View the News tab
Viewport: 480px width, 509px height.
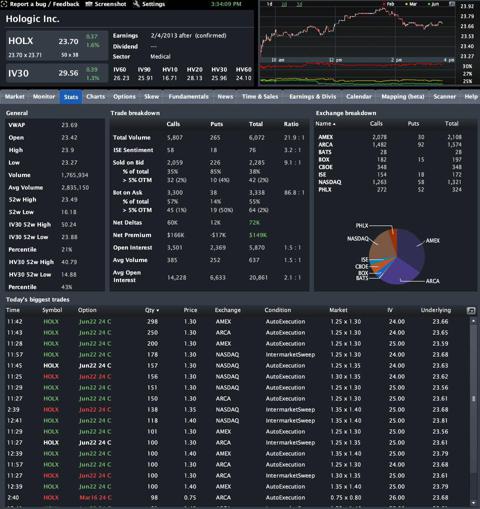225,97
